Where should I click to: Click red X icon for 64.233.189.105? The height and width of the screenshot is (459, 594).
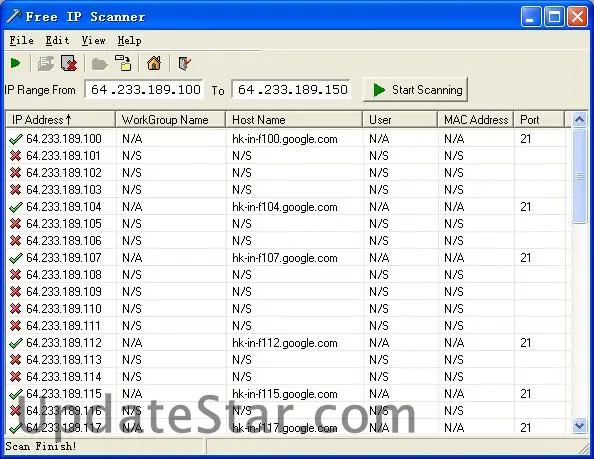click(16, 224)
